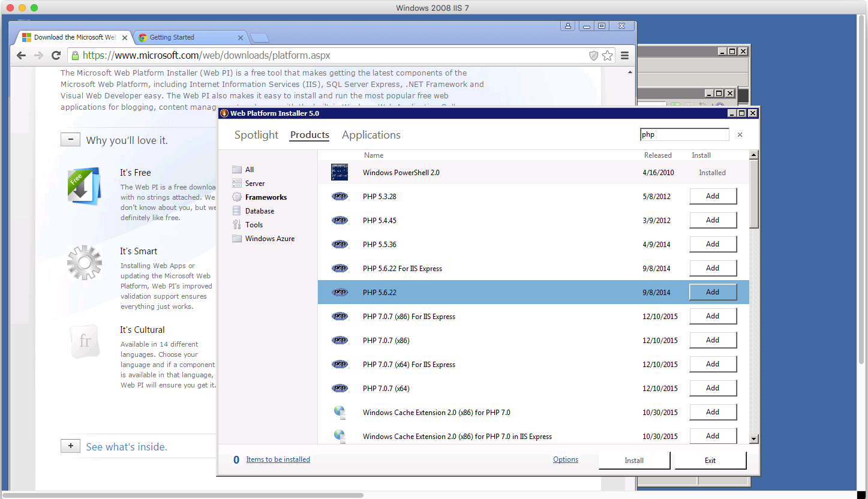
Task: Add PHP 7.0.7 (x86)
Action: tap(713, 340)
